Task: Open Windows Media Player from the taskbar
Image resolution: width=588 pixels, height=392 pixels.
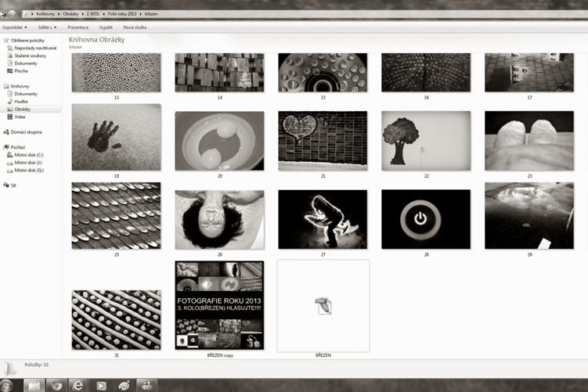Action: 101,385
